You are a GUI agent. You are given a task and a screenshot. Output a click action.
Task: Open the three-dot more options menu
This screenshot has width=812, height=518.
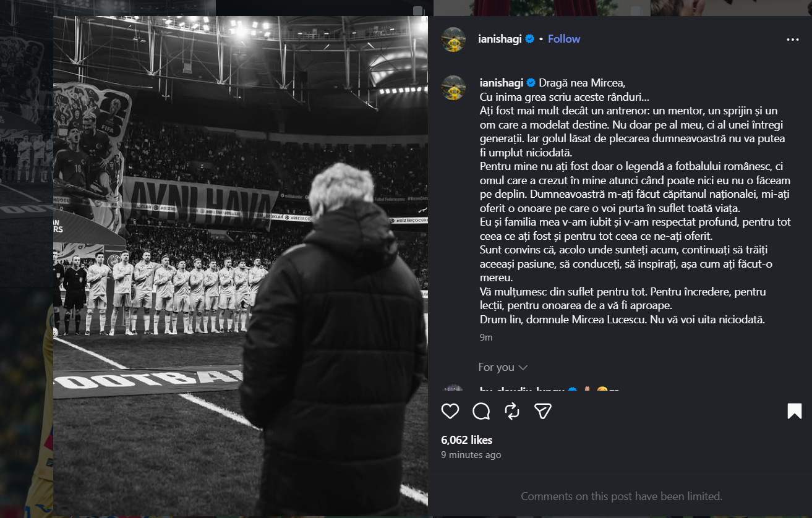pos(793,40)
